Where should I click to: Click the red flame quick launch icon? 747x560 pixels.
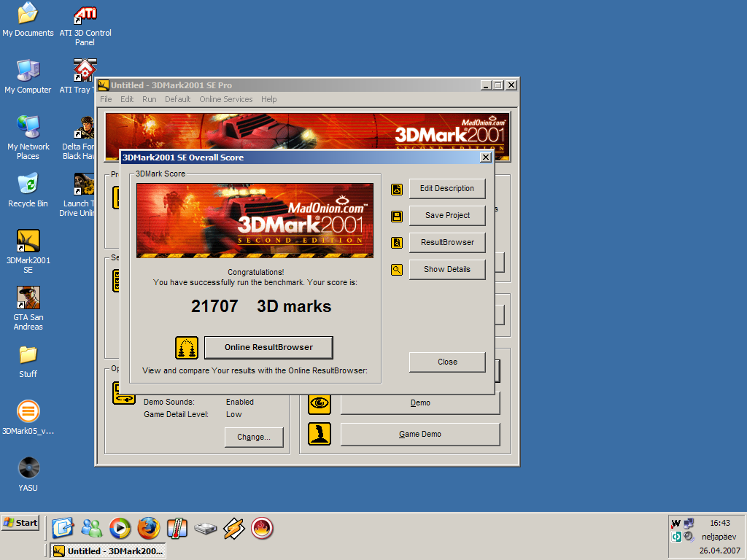tap(262, 528)
